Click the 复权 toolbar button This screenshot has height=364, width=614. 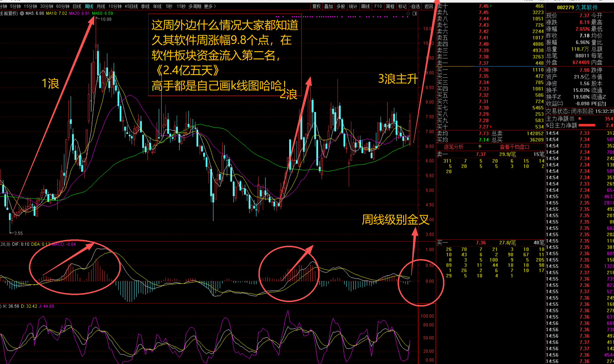(x=316, y=6)
